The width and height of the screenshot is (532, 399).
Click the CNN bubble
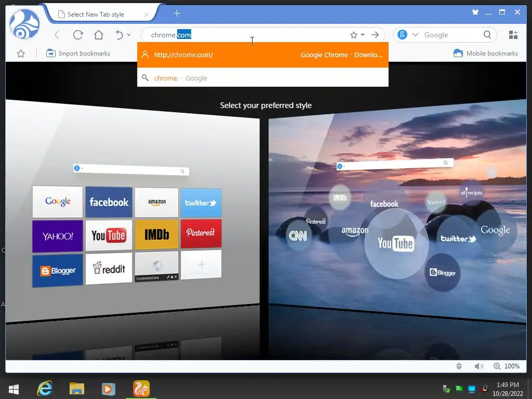click(x=298, y=235)
